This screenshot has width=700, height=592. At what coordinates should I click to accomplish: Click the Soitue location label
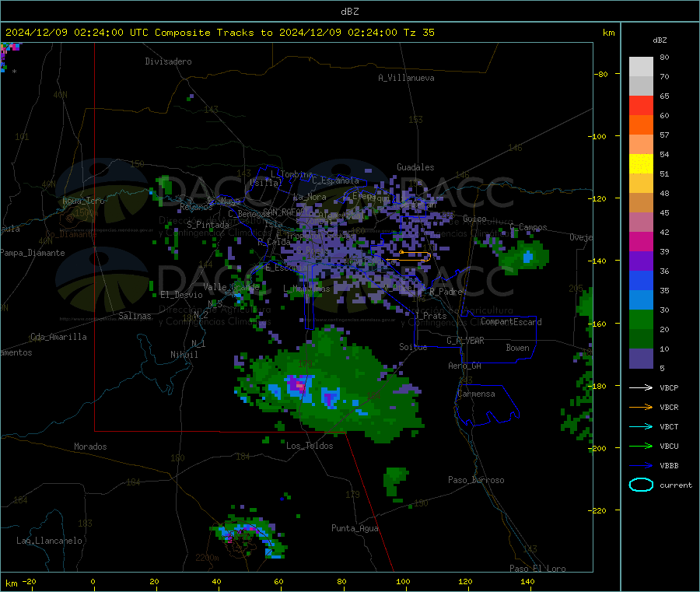[413, 347]
